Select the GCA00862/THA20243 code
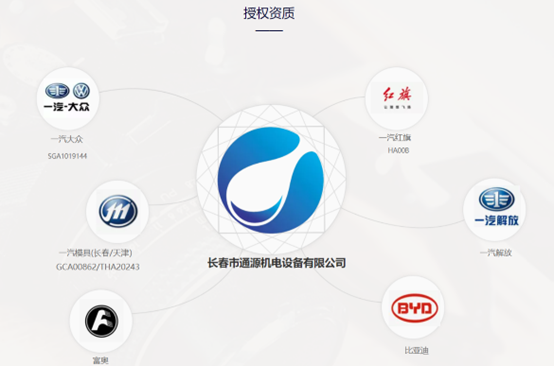554x366 pixels. tap(98, 267)
